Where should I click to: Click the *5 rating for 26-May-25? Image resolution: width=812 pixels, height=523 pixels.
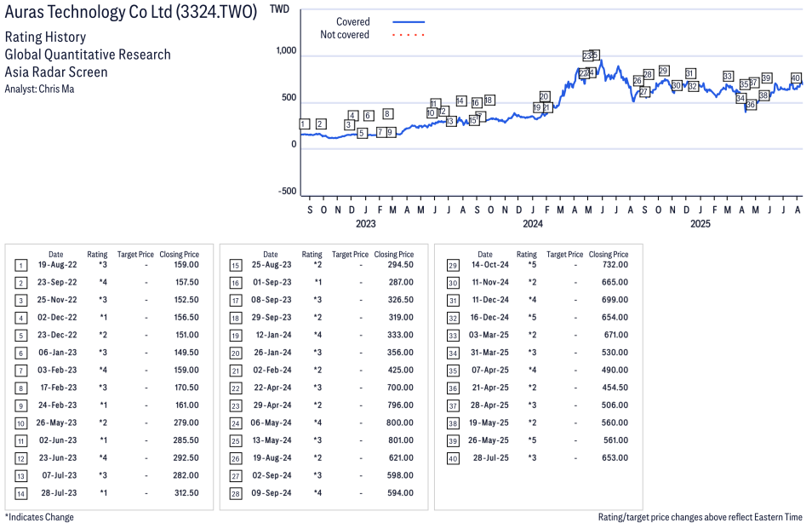(532, 440)
